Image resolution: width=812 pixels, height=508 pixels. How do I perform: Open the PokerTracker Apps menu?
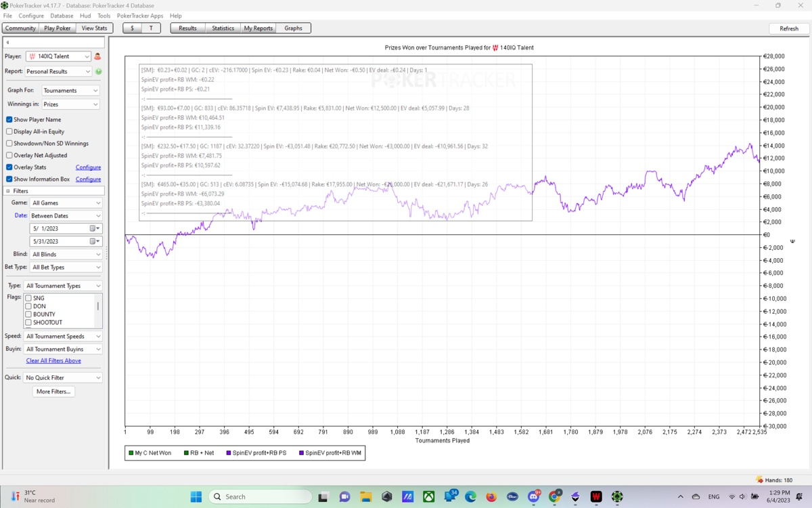click(139, 16)
